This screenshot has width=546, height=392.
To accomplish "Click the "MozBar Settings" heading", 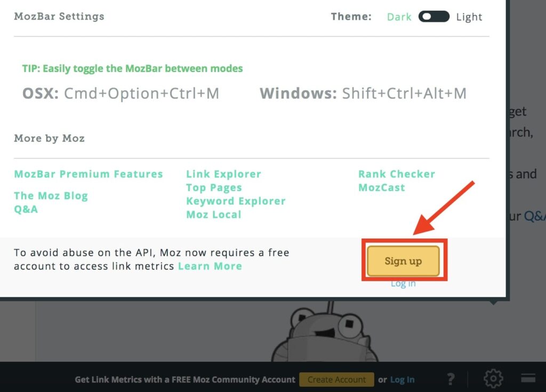I will [x=59, y=17].
